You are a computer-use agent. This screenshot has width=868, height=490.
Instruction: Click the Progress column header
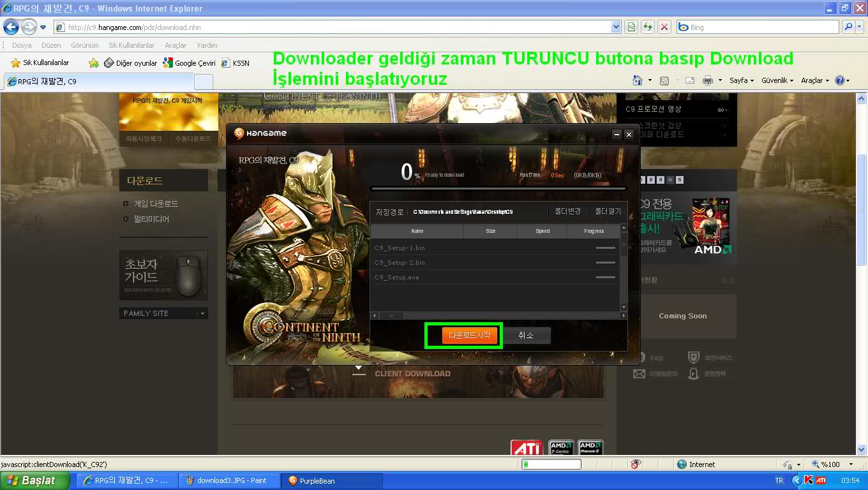(x=594, y=231)
